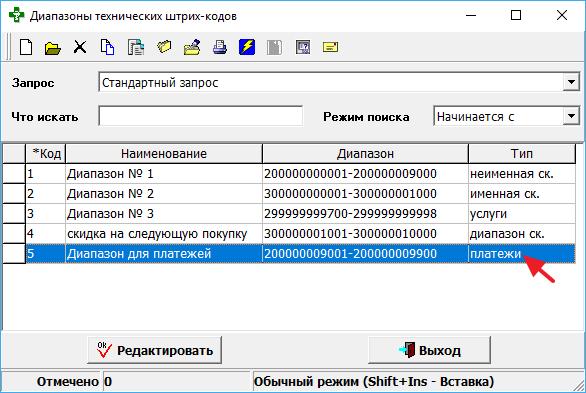Sort by the Наименование column header
The height and width of the screenshot is (393, 586).
[x=164, y=154]
